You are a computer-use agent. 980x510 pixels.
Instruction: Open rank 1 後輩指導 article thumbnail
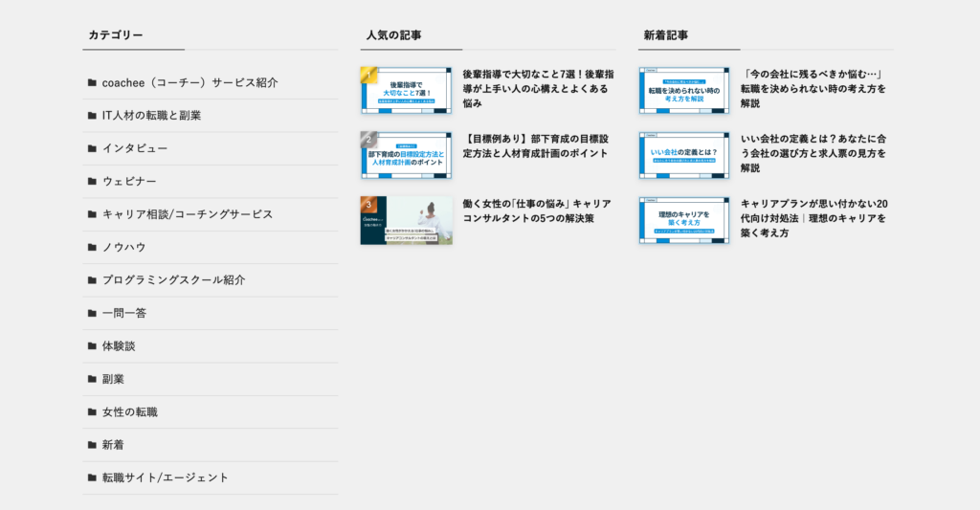[406, 90]
